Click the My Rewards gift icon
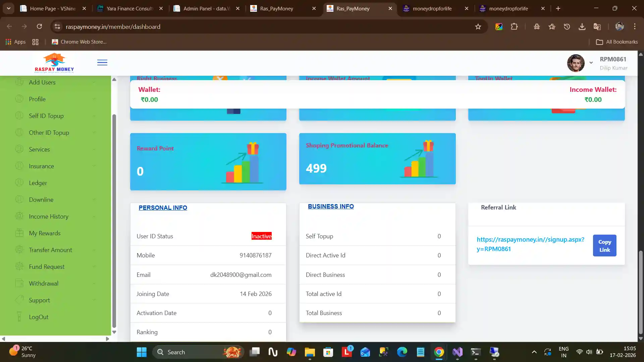644x362 pixels. tap(19, 233)
